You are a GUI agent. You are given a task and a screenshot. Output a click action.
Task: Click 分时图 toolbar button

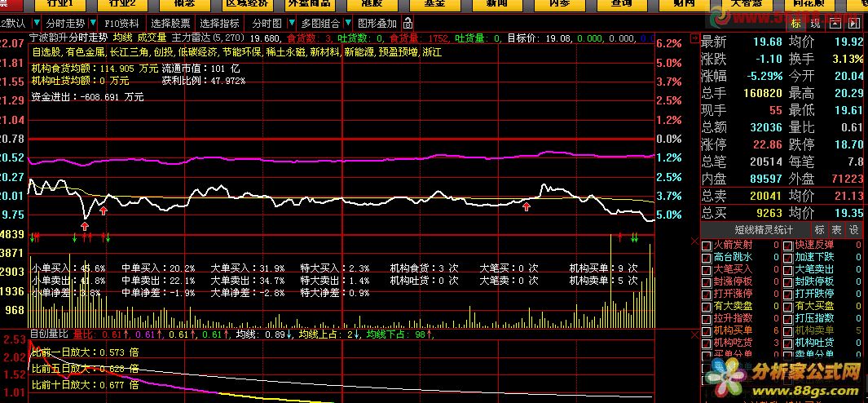267,24
